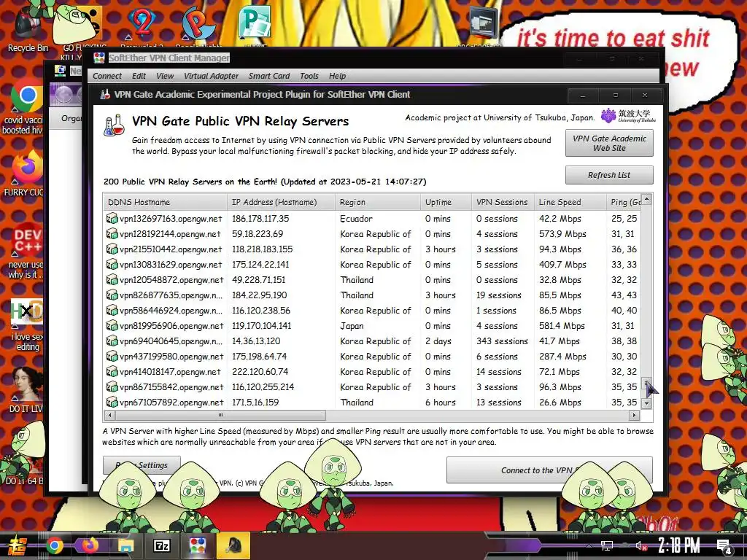
Task: Open the green Project desktop icon
Action: (255, 21)
